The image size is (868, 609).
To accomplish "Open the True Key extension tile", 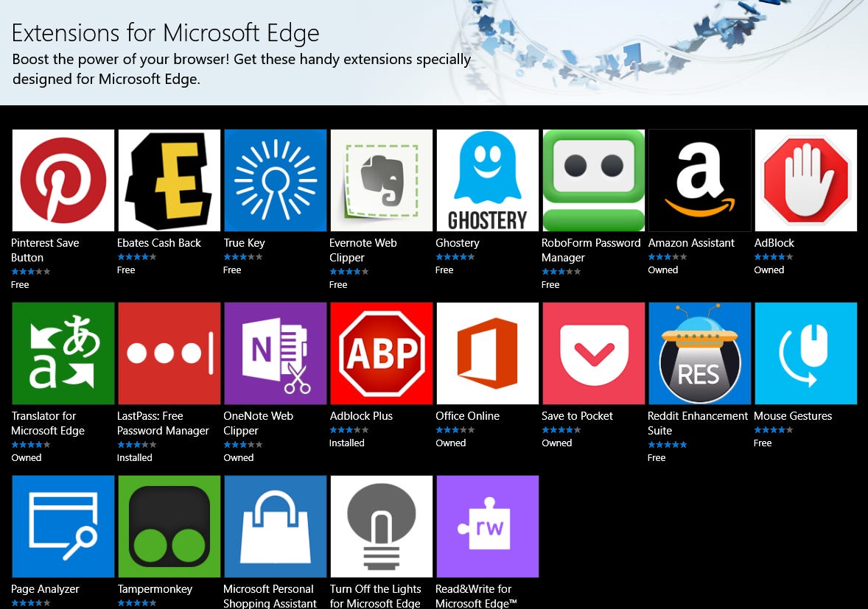I will pyautogui.click(x=275, y=180).
